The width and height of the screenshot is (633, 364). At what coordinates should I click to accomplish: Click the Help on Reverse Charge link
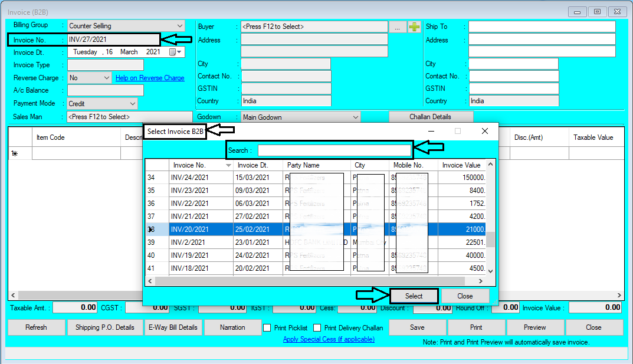(149, 77)
